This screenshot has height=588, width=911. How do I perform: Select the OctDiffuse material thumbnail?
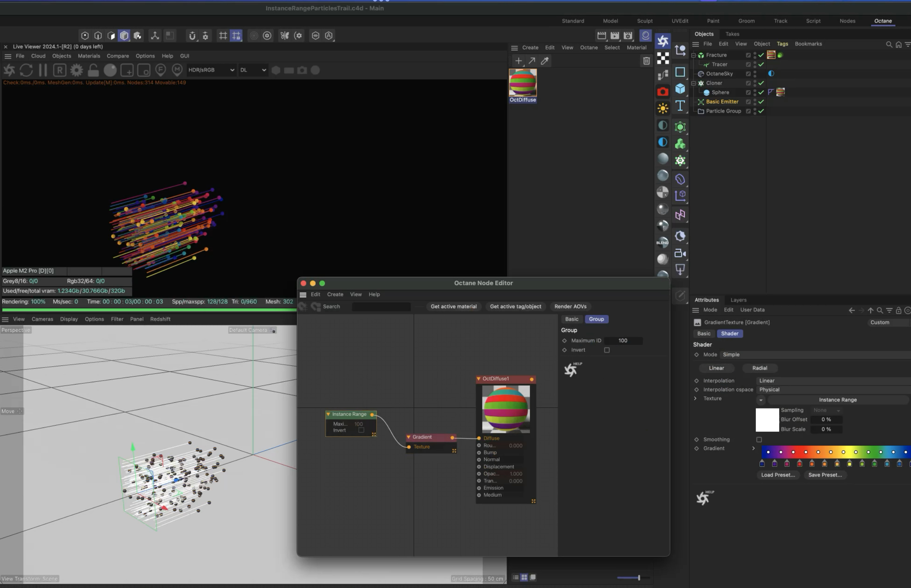click(x=523, y=83)
